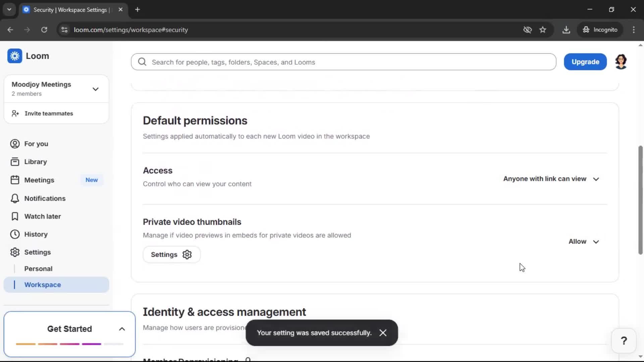The height and width of the screenshot is (362, 644).
Task: Open the Meetings section
Action: 40,180
